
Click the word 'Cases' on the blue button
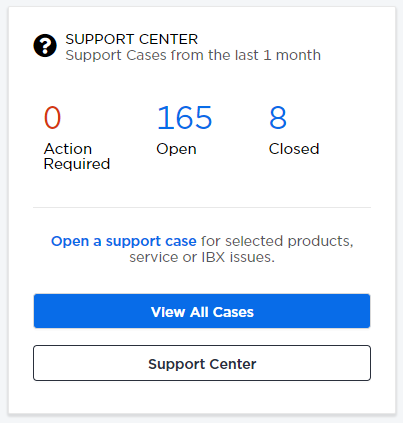pos(233,312)
